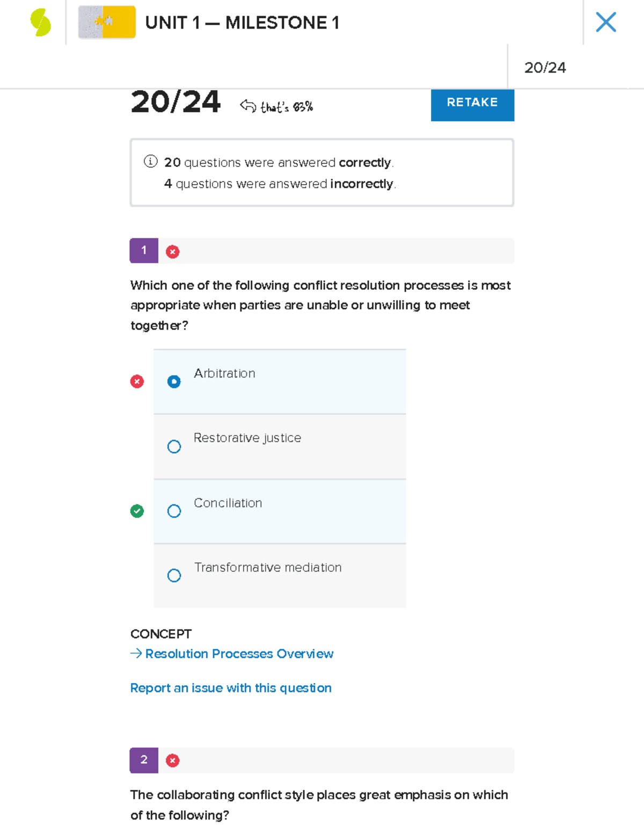This screenshot has width=644, height=834.
Task: Click the purple number 1 question badge
Action: 143,251
